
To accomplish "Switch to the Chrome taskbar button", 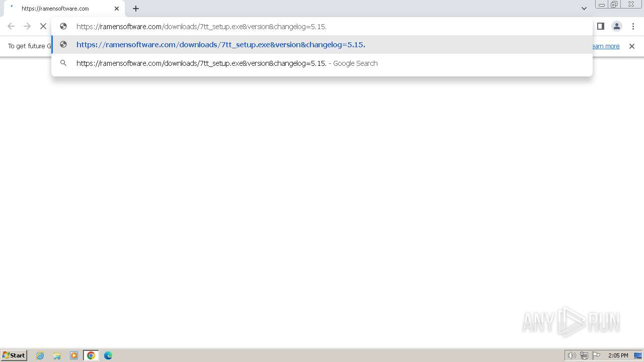I will point(91,355).
